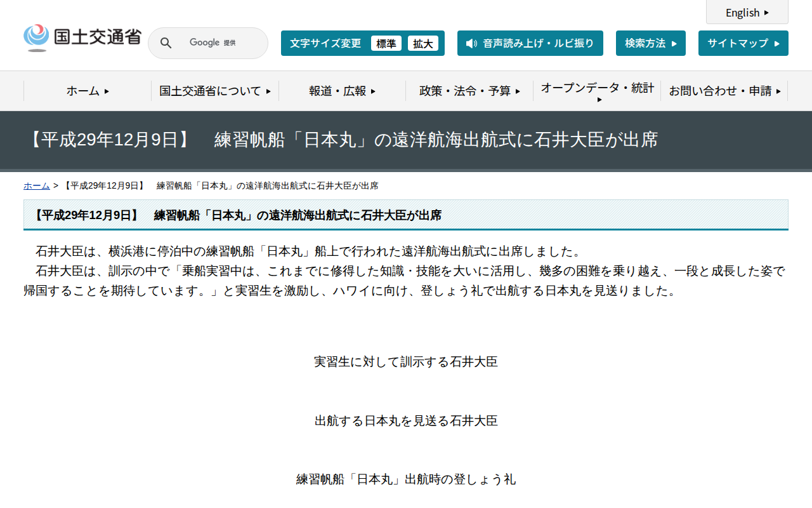
Task: Click the blue wave emblem in the logo
Action: [x=36, y=35]
